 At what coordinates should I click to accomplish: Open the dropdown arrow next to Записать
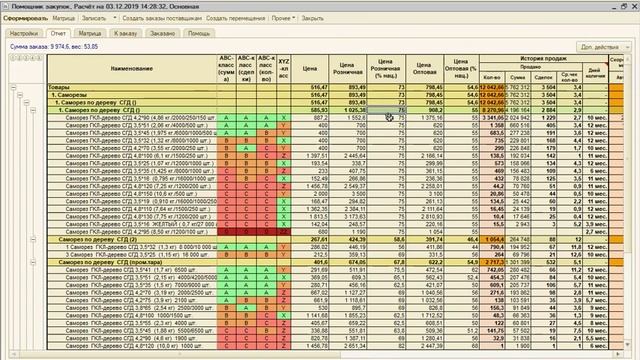coord(115,18)
